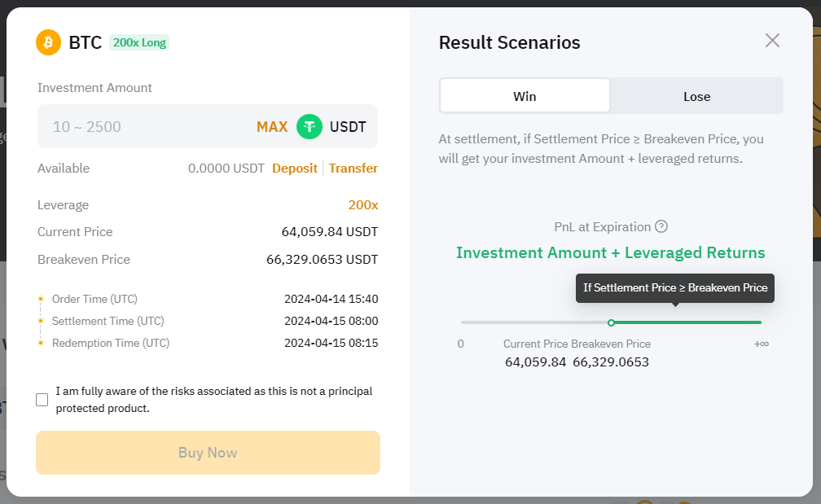Screen dimensions: 821x504
Task: Switch to the Lose scenario tab
Action: click(x=696, y=96)
